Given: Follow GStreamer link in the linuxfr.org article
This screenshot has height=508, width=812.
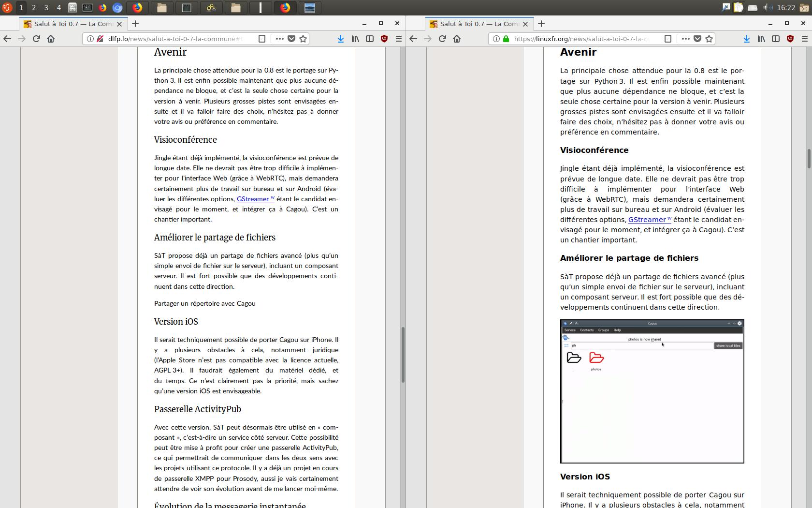Looking at the screenshot, I should point(647,220).
